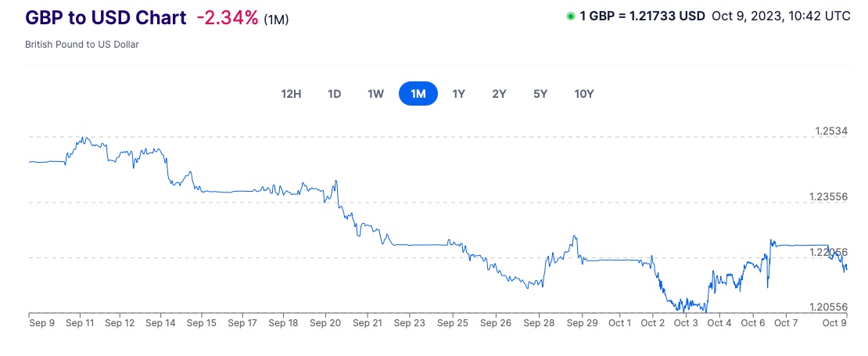Image resolution: width=868 pixels, height=356 pixels.
Task: Click the 1.2534 y-axis label
Action: (x=828, y=131)
